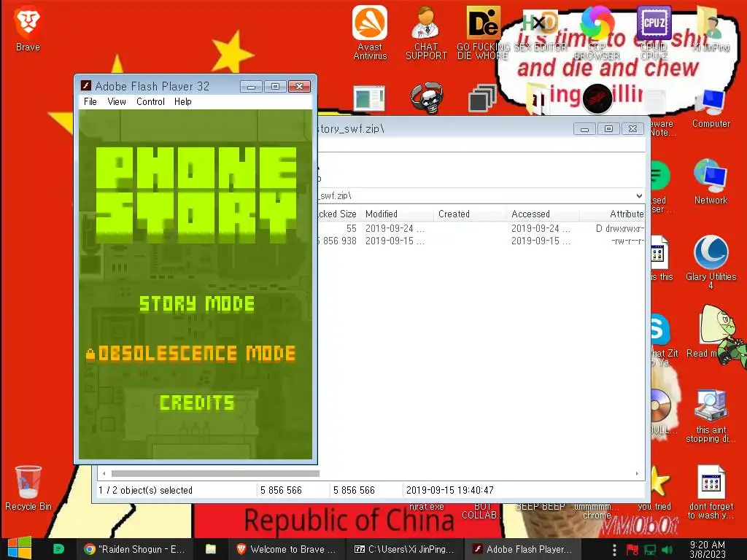The image size is (747, 560).
Task: Open the CPUID CPU-Z desktop icon
Action: [654, 32]
